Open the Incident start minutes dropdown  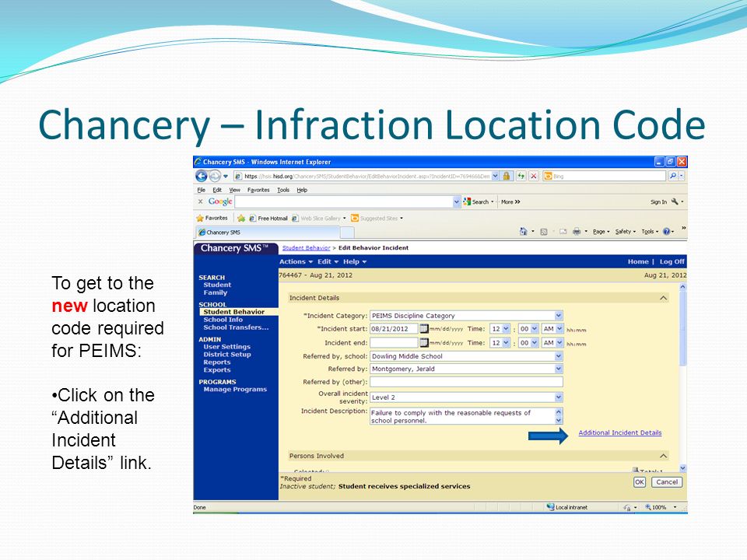pyautogui.click(x=534, y=328)
